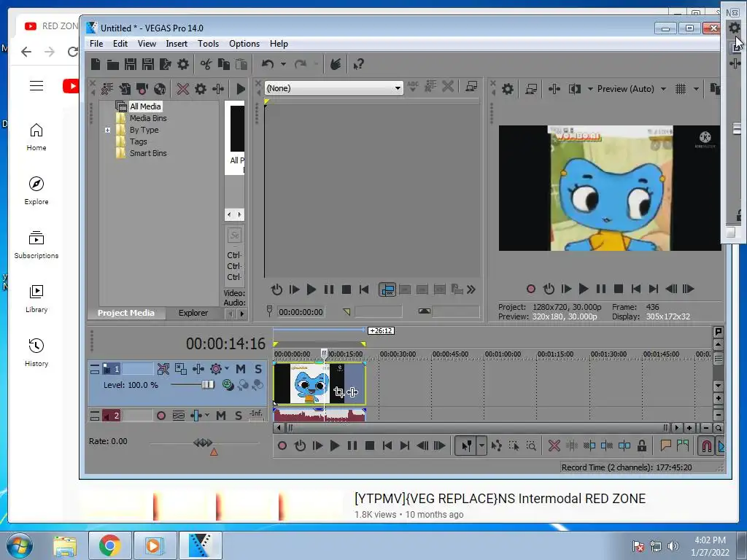Click Record button in timeline transport
The height and width of the screenshot is (560, 747).
tap(282, 446)
